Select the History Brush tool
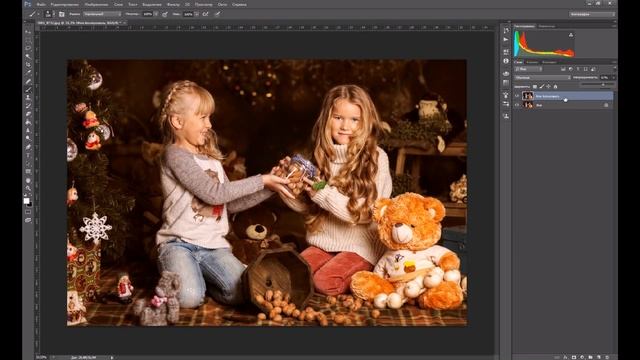 (x=27, y=106)
